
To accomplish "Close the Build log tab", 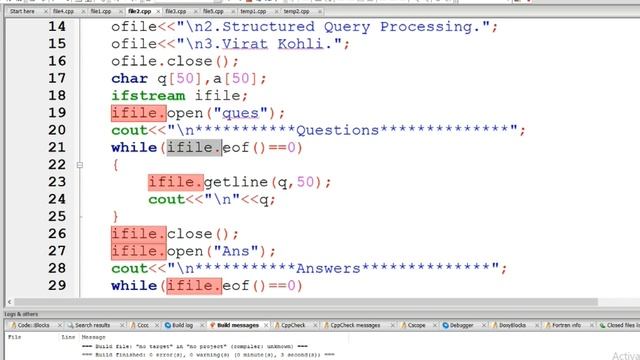I will pos(201,325).
